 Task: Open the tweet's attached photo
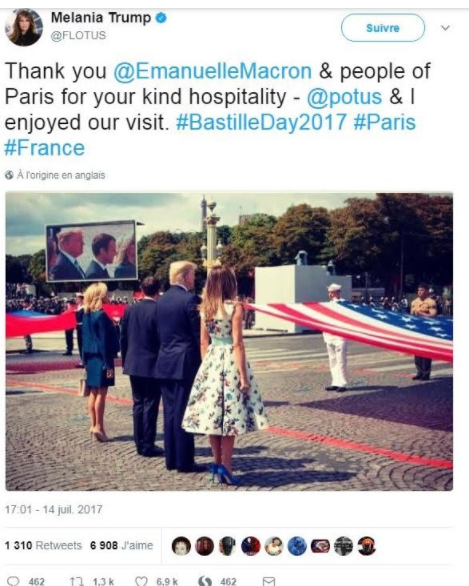pyautogui.click(x=229, y=341)
